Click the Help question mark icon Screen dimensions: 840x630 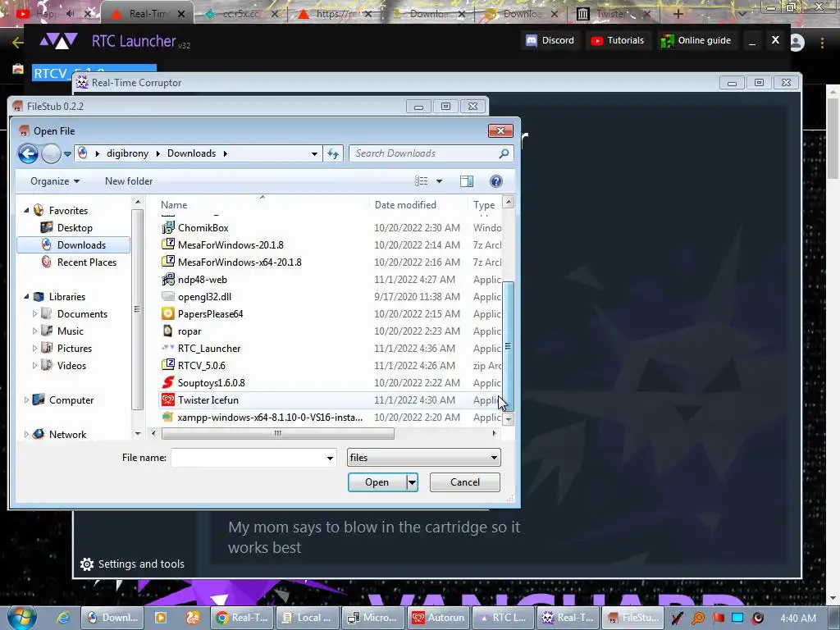[496, 181]
